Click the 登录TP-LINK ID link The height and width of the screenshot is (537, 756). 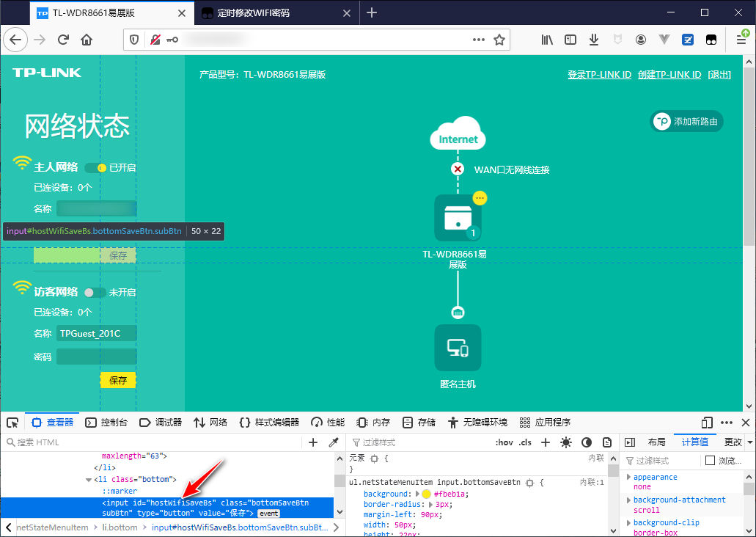(x=599, y=75)
